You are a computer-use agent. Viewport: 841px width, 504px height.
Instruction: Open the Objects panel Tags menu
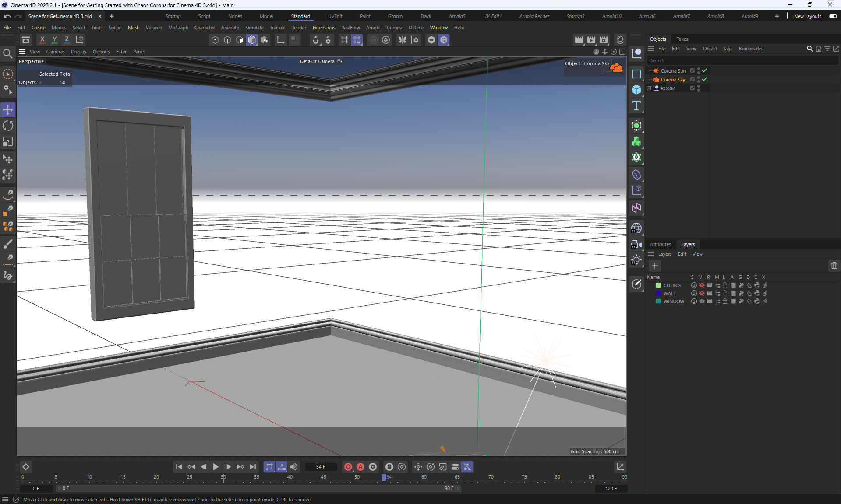pyautogui.click(x=727, y=49)
